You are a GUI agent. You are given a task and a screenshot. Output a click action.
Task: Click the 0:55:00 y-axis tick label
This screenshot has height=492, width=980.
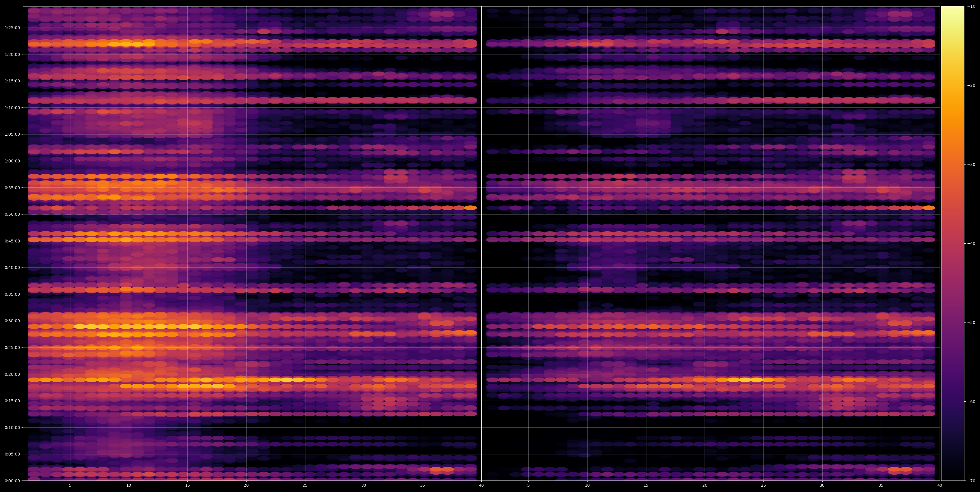coord(13,188)
